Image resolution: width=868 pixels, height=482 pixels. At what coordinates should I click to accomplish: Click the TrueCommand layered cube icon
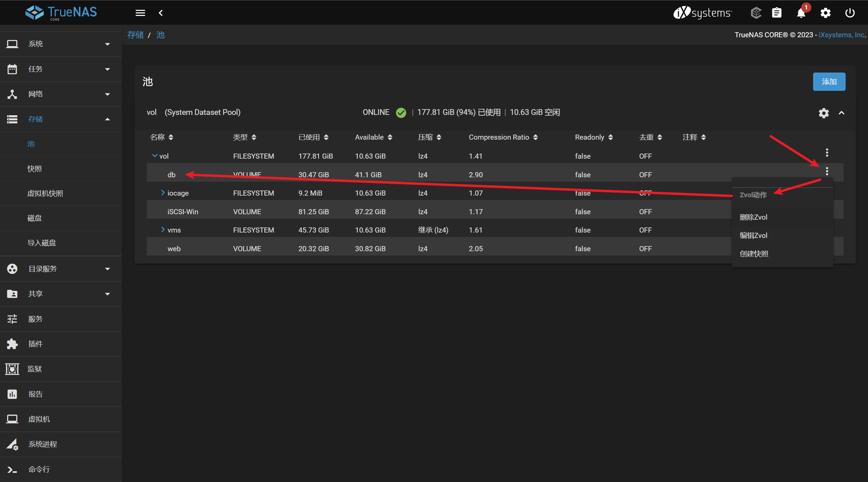click(x=756, y=13)
